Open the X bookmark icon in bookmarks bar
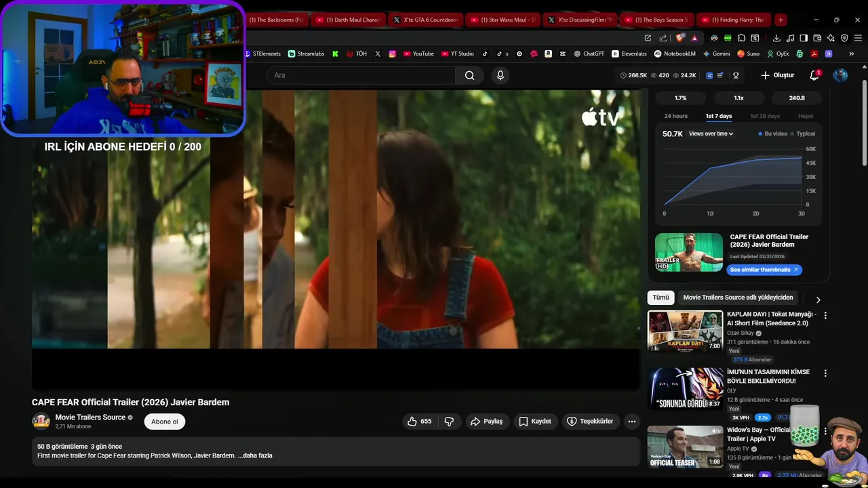The height and width of the screenshot is (488, 868). [378, 54]
